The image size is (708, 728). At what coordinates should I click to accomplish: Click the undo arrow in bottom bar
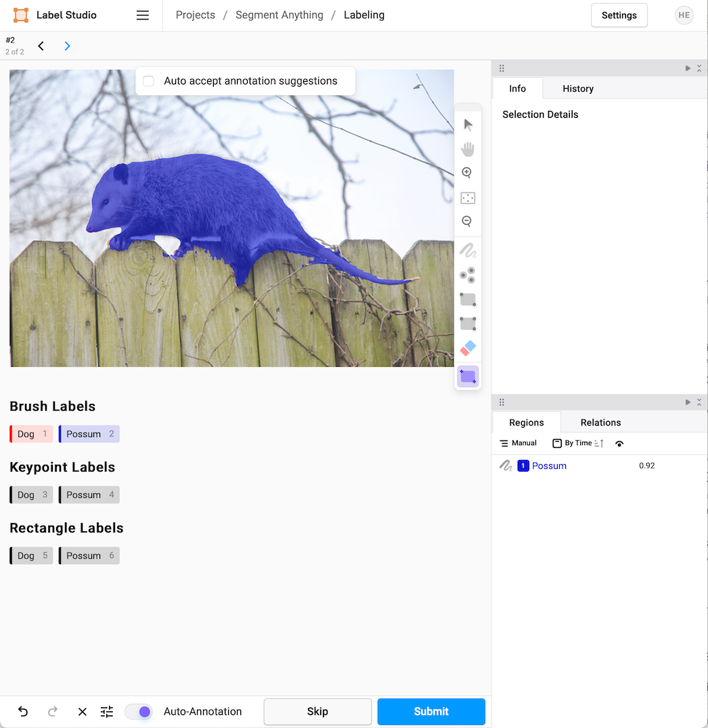point(23,711)
